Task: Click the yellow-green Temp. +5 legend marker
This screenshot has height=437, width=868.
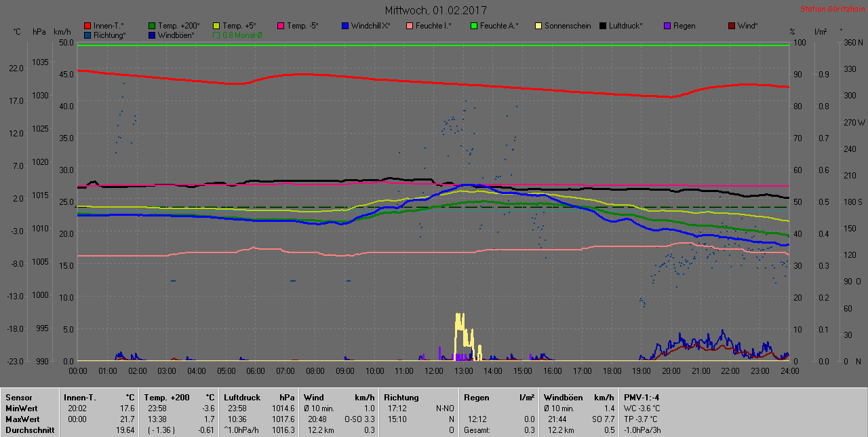Action: [x=216, y=26]
